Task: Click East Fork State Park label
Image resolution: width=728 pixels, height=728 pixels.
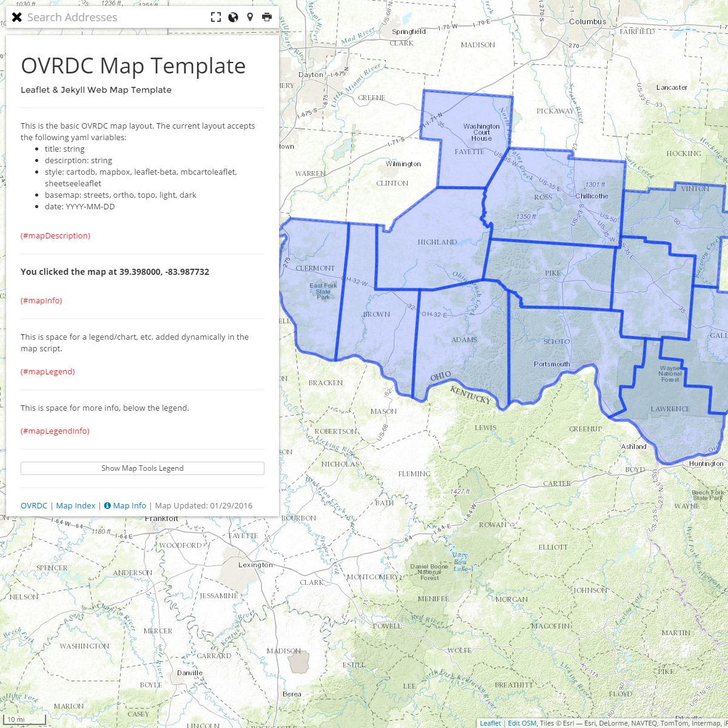Action: pos(323,291)
